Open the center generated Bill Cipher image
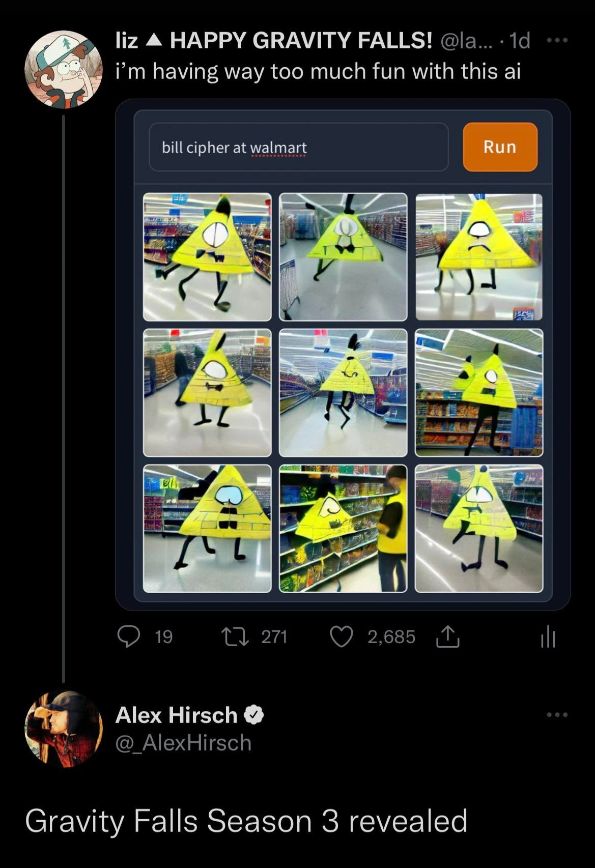The height and width of the screenshot is (868, 595). pos(343,393)
